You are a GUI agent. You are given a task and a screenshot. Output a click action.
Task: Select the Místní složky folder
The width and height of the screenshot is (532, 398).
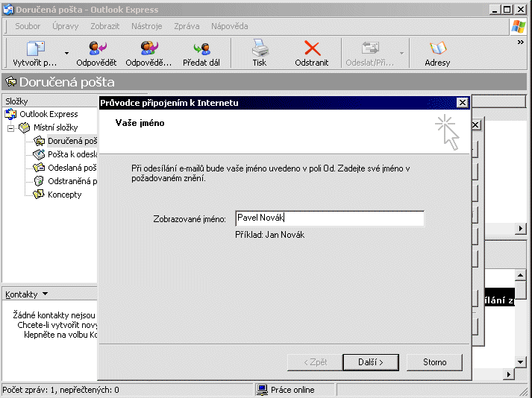56,127
